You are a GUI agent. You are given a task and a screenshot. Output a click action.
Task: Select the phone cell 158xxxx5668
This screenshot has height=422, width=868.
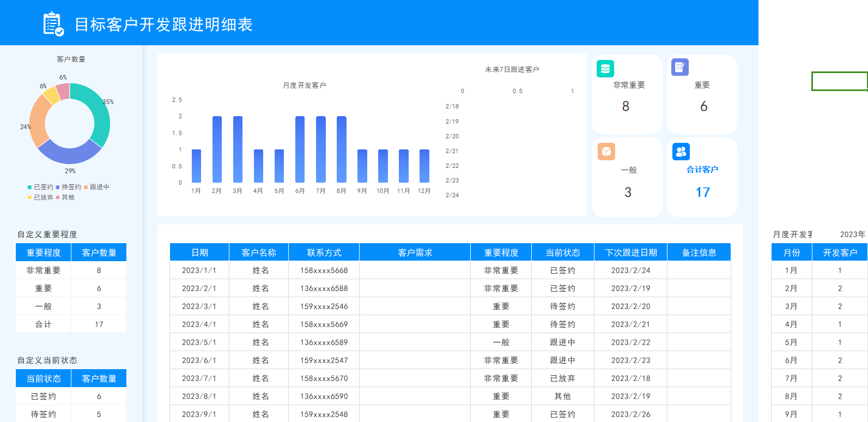(x=324, y=270)
